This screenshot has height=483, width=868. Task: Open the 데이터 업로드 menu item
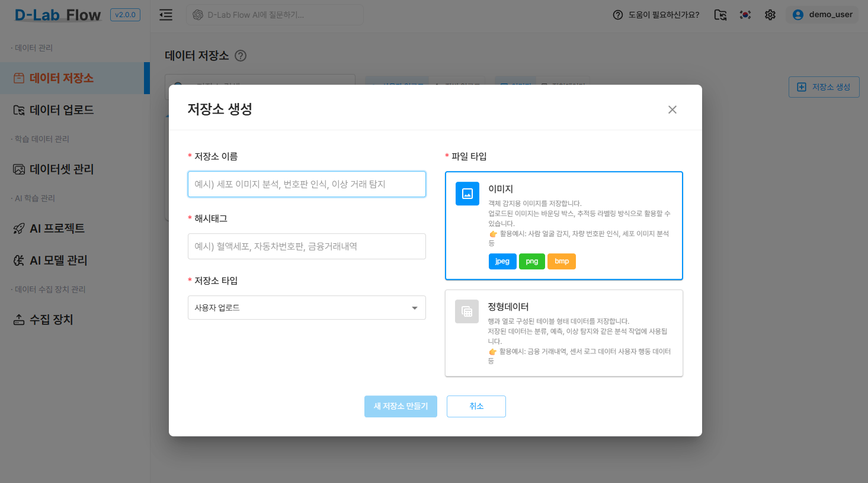(62, 110)
